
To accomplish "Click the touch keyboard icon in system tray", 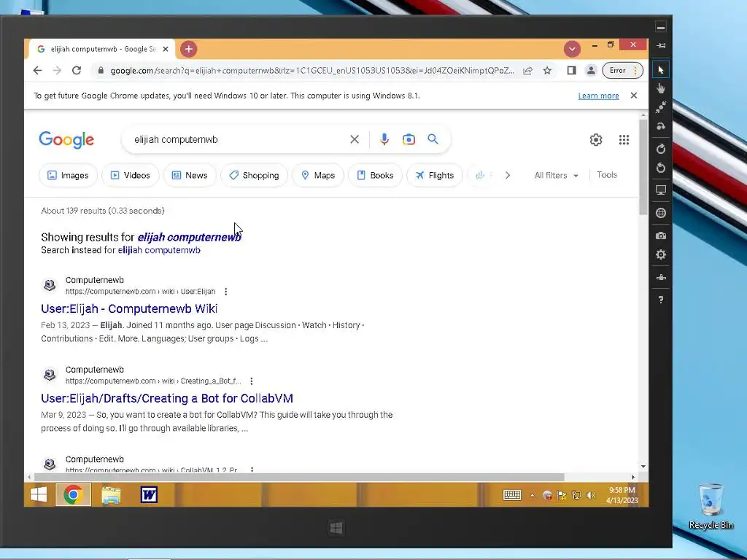I will click(512, 495).
